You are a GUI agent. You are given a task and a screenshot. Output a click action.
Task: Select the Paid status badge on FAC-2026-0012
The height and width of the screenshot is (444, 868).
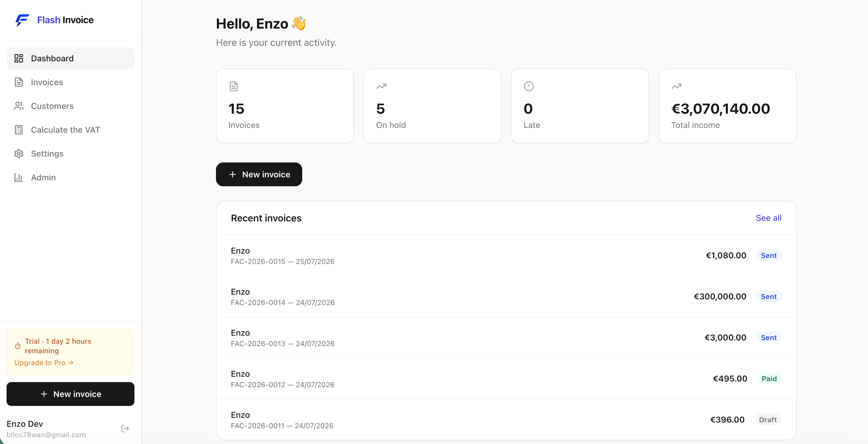[769, 379]
